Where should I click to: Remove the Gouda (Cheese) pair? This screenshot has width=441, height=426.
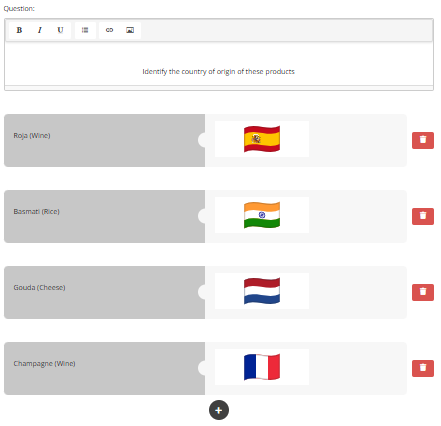(423, 292)
